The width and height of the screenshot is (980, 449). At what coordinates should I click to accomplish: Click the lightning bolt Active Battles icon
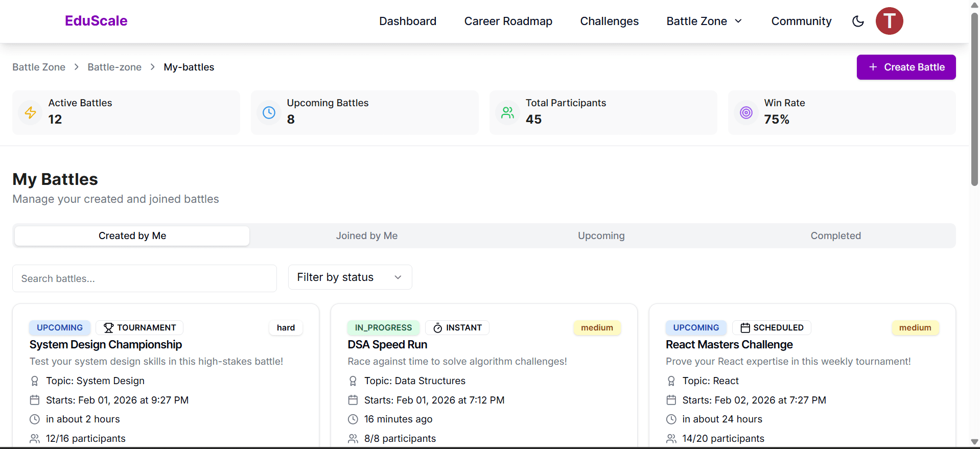tap(31, 112)
